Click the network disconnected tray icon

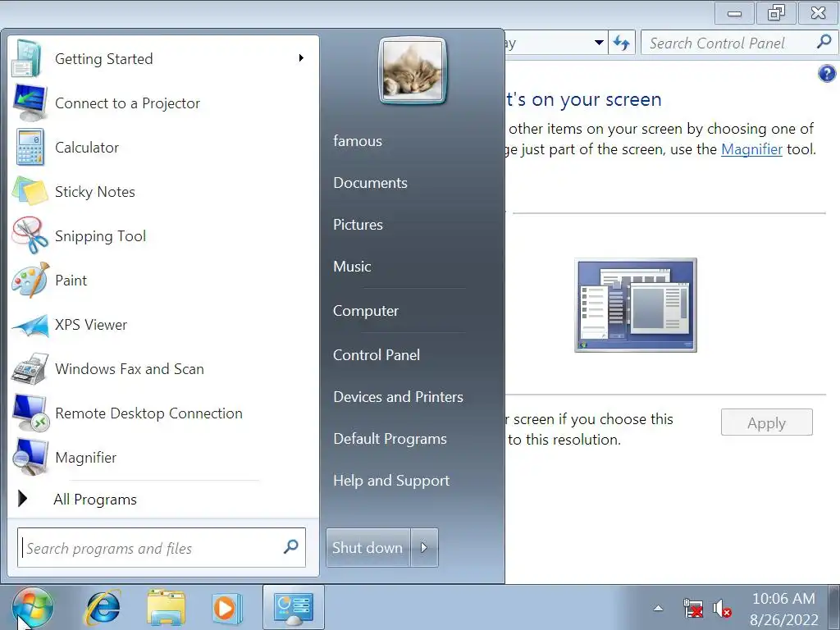[692, 609]
